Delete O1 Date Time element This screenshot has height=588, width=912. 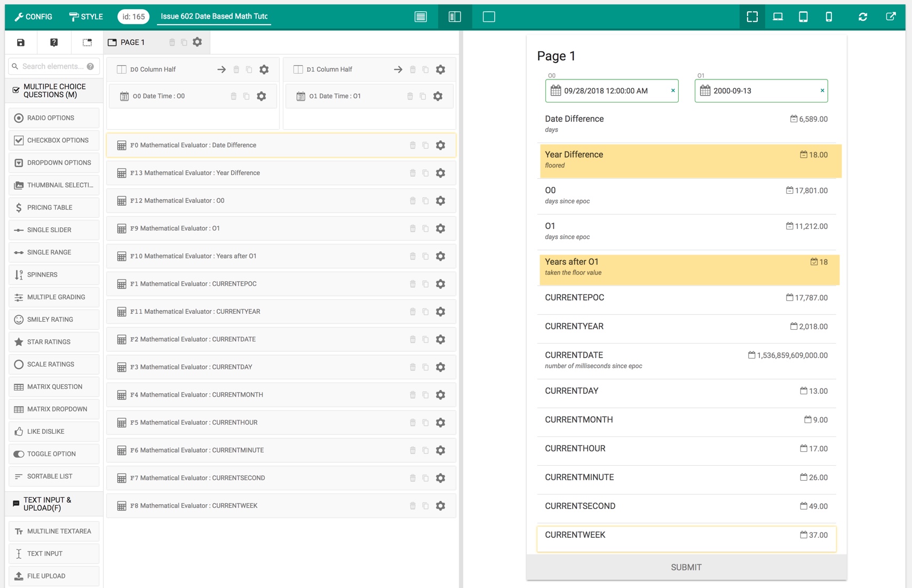pos(410,96)
